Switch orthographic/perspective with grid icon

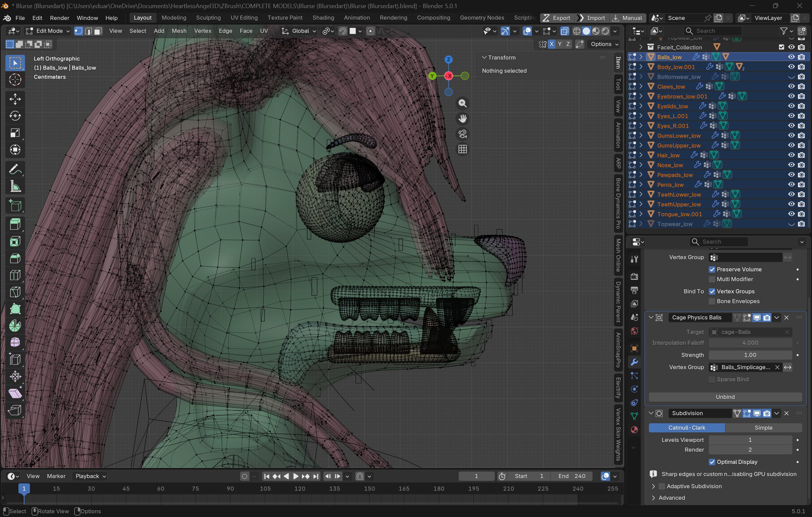click(x=463, y=149)
